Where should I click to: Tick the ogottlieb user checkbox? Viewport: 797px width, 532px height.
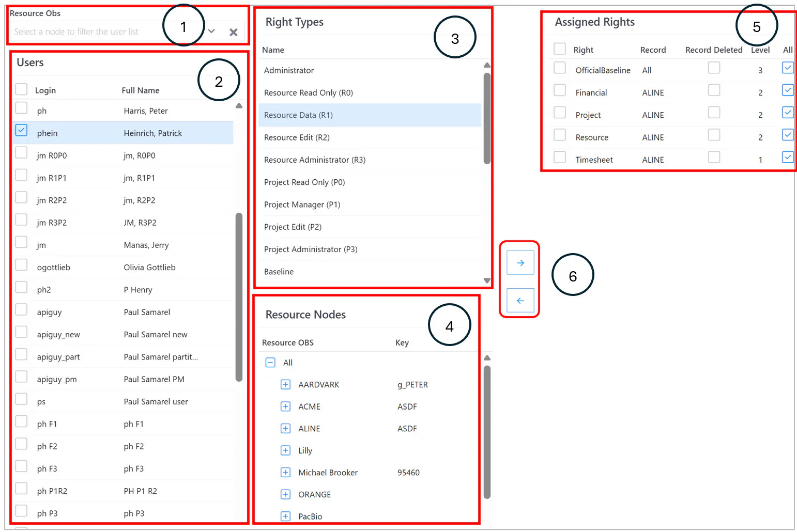[21, 264]
